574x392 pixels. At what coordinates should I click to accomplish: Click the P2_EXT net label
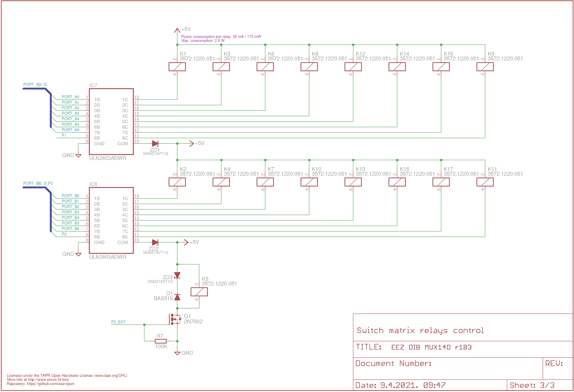tap(118, 322)
